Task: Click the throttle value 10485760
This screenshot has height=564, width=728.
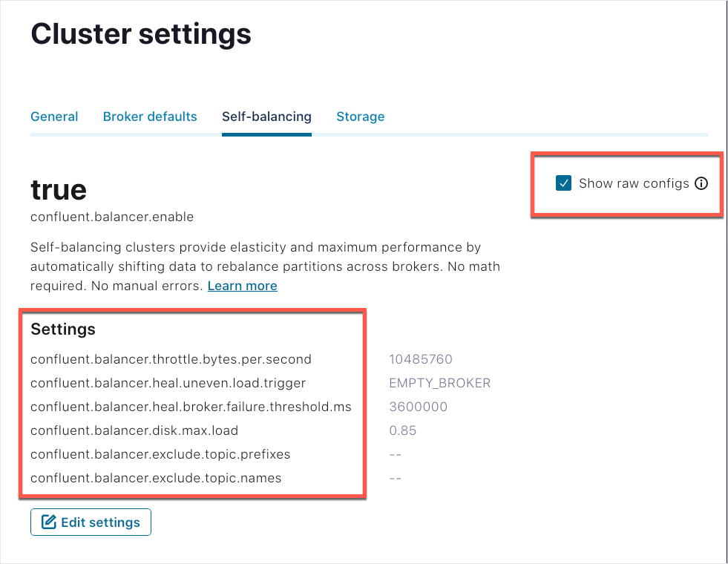Action: pos(421,359)
